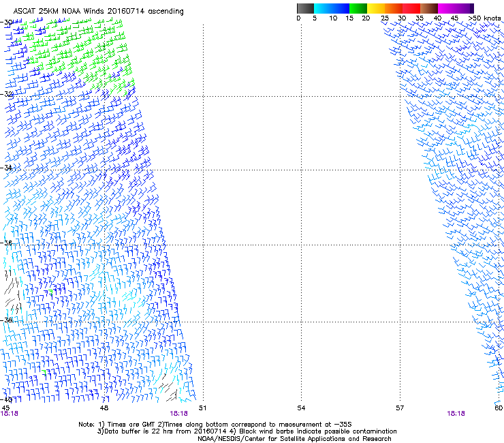504x443 pixels.
Task: Click the legend label 10
Action: [x=333, y=18]
